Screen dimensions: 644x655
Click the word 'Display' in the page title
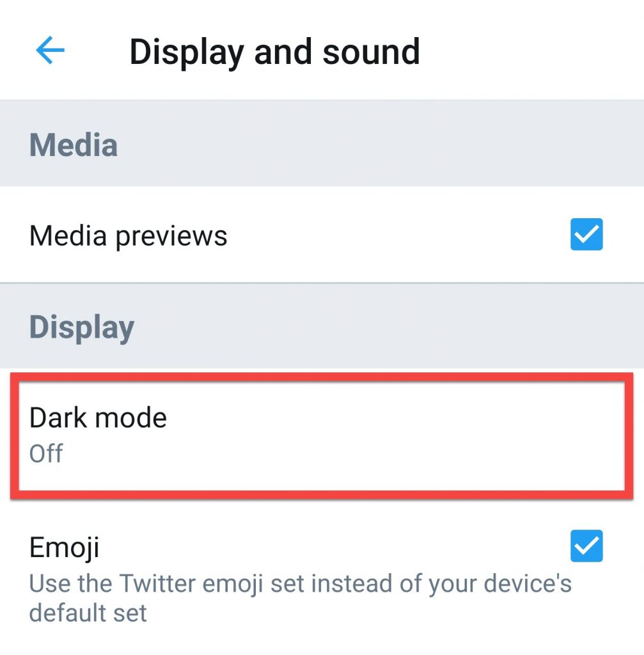(187, 52)
